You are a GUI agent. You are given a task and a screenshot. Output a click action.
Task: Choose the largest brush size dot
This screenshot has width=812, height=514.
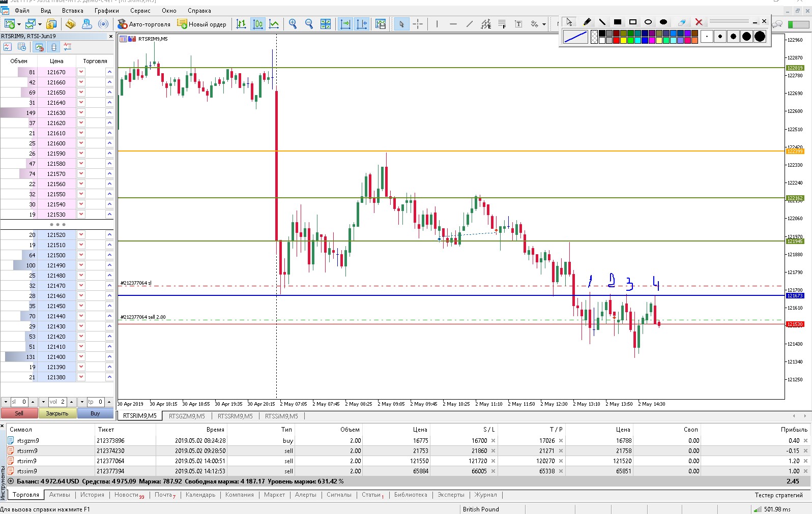(x=760, y=36)
